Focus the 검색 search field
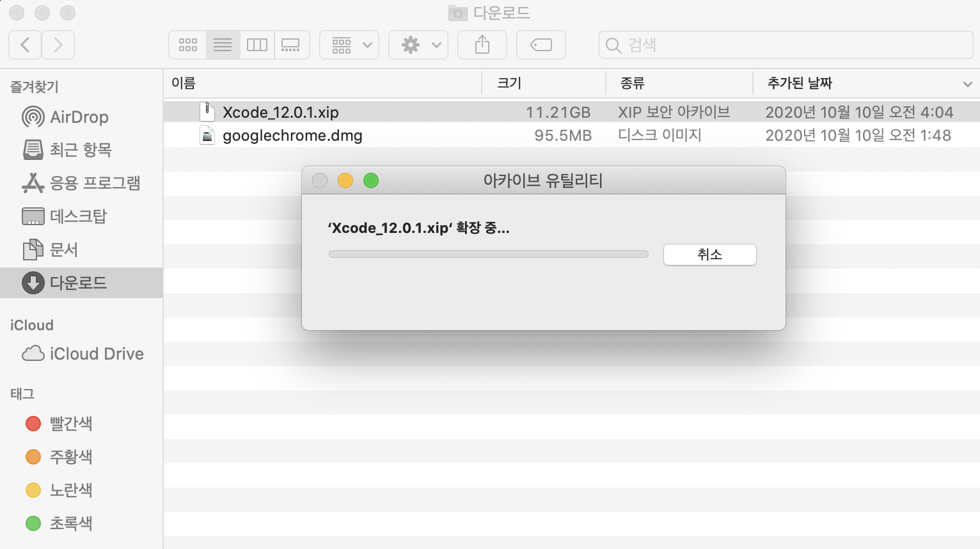Image resolution: width=980 pixels, height=549 pixels. (x=786, y=45)
